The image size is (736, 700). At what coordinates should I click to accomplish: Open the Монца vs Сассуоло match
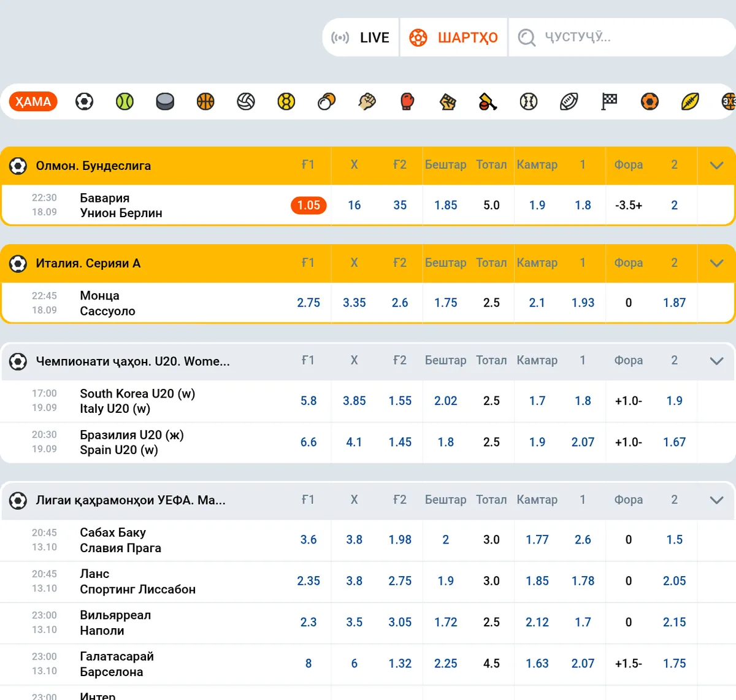pyautogui.click(x=107, y=303)
